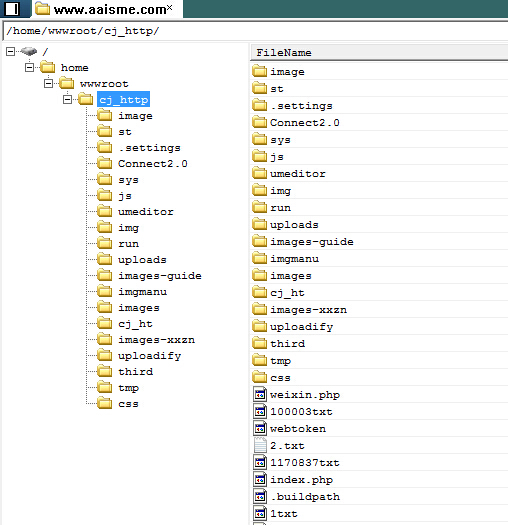508x525 pixels.
Task: Click st folder icon in file list
Action: pos(260,88)
